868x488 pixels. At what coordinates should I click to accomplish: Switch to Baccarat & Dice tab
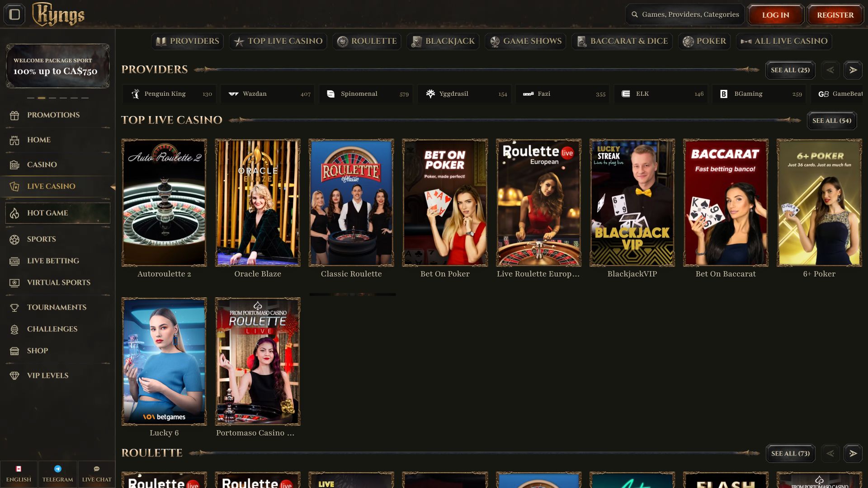(622, 41)
